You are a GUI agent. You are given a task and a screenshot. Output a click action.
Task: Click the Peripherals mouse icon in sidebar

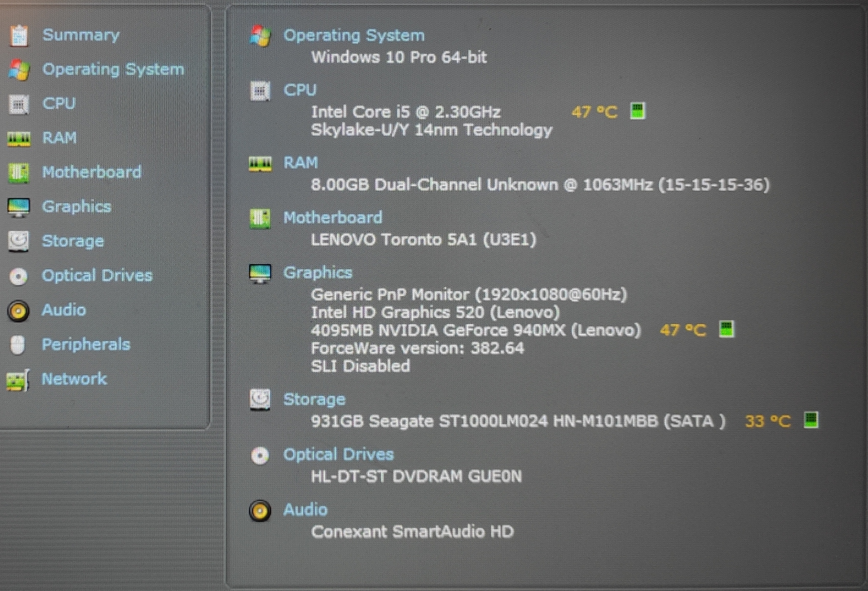pos(17,345)
